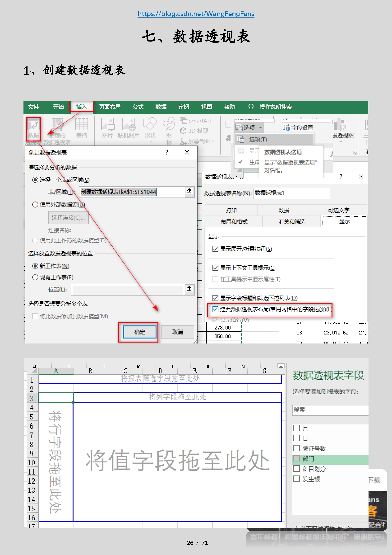
Task: Select the 新工作表 radio button
Action: click(x=35, y=266)
